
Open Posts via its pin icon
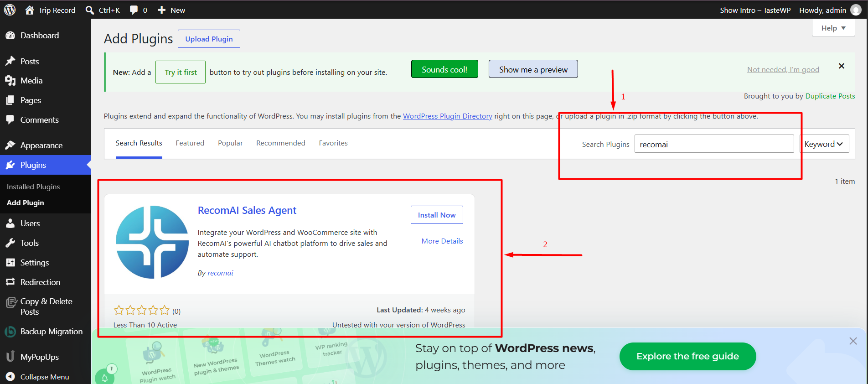[x=10, y=61]
